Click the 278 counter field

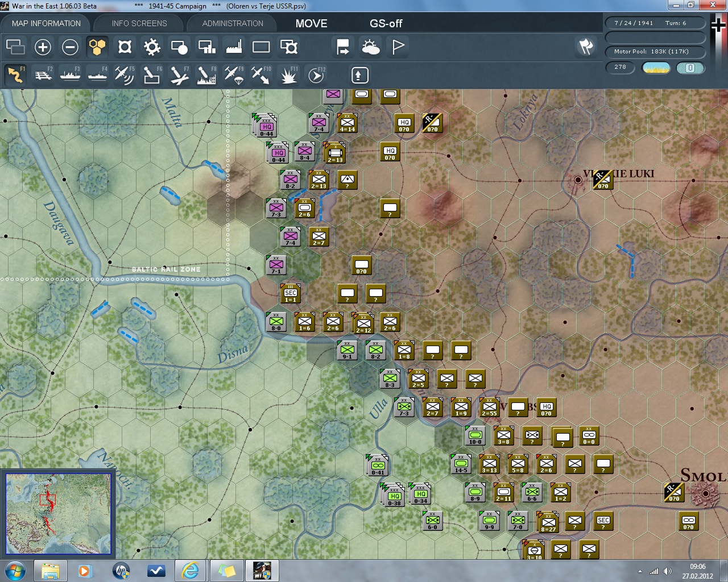click(621, 67)
